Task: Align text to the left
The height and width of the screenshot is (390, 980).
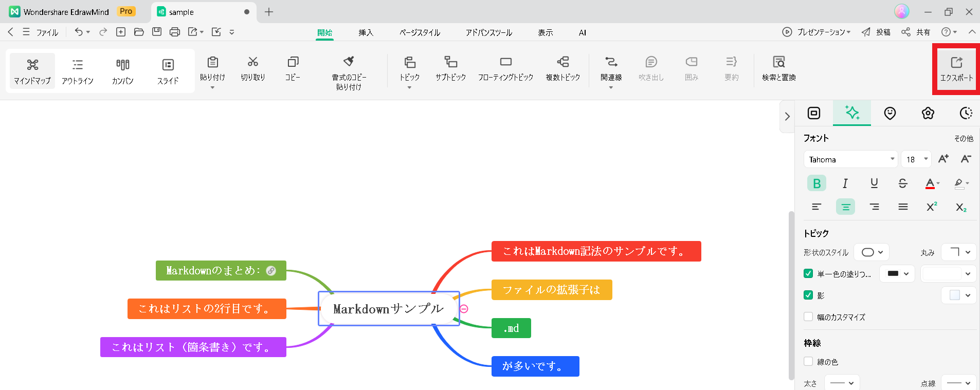Action: tap(816, 207)
